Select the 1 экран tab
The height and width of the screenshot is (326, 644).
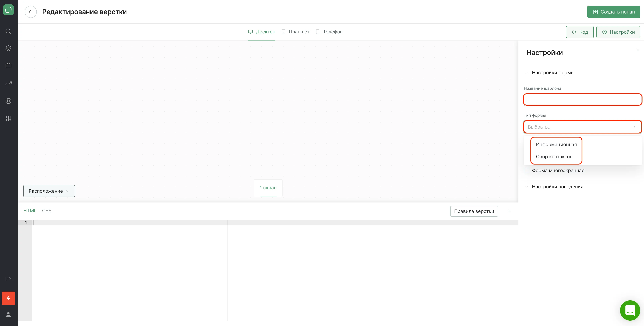coord(268,188)
